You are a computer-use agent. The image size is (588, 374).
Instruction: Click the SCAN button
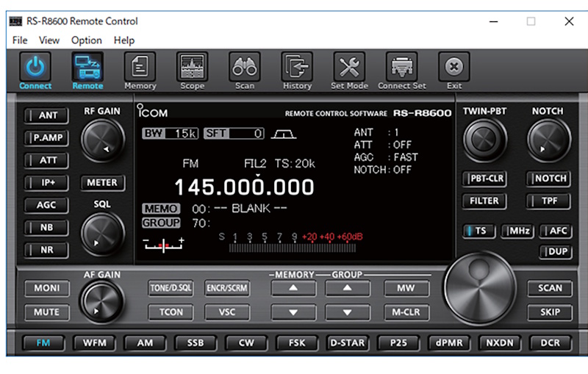(549, 288)
